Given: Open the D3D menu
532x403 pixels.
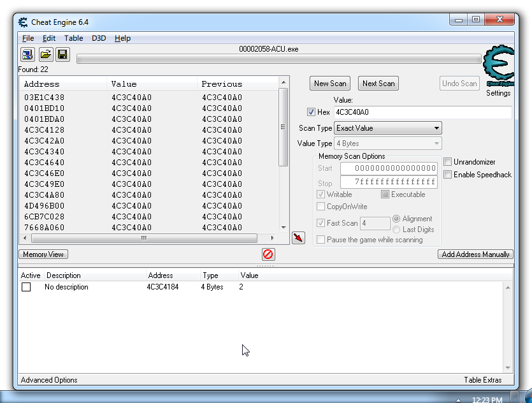Looking at the screenshot, I should [99, 38].
